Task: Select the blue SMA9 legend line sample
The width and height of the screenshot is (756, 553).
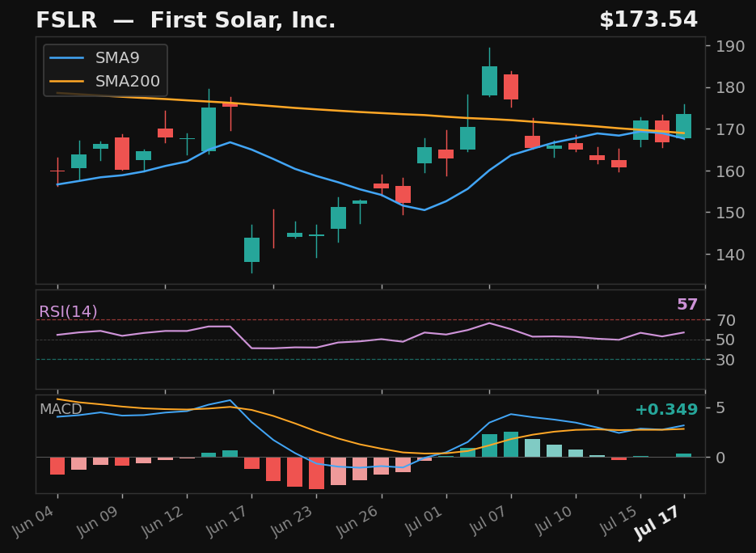Action: click(67, 58)
